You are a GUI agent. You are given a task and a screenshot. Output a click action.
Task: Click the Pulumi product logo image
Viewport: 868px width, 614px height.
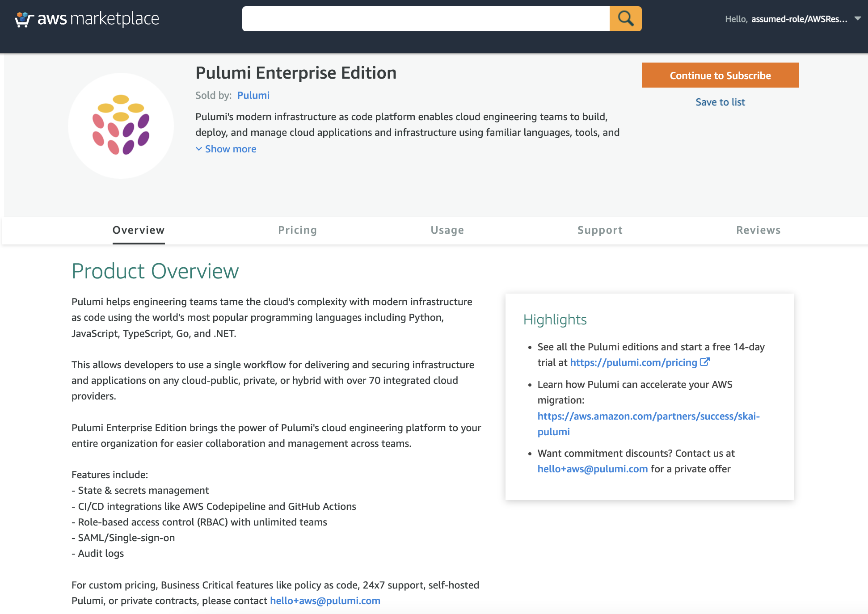point(121,126)
